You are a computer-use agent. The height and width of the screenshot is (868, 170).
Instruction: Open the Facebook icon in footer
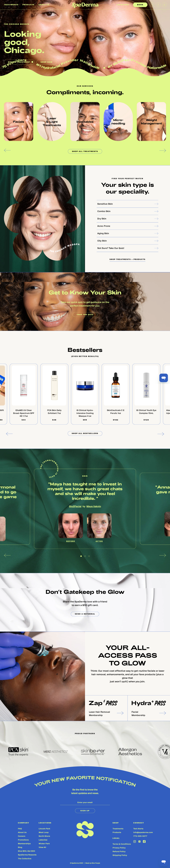click(x=144, y=841)
